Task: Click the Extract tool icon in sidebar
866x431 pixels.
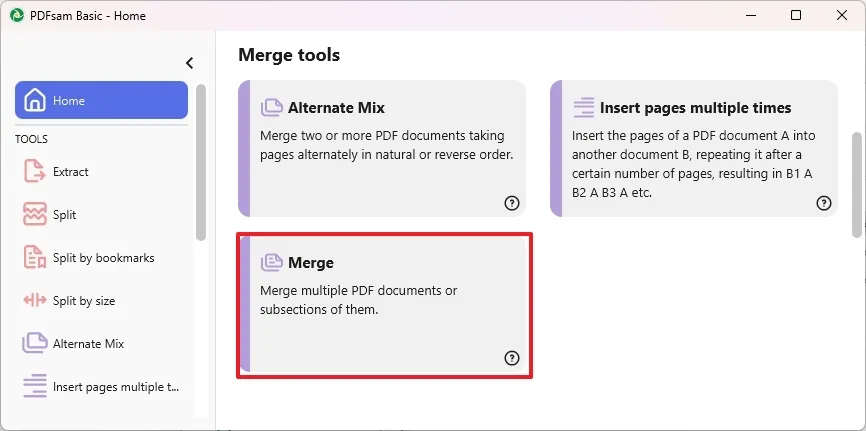Action: (35, 172)
